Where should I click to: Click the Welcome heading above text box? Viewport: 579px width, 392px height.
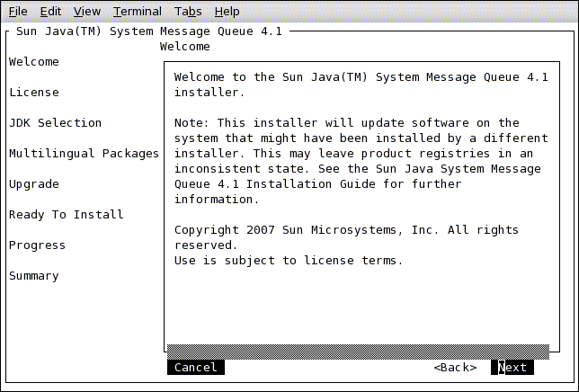[x=184, y=47]
